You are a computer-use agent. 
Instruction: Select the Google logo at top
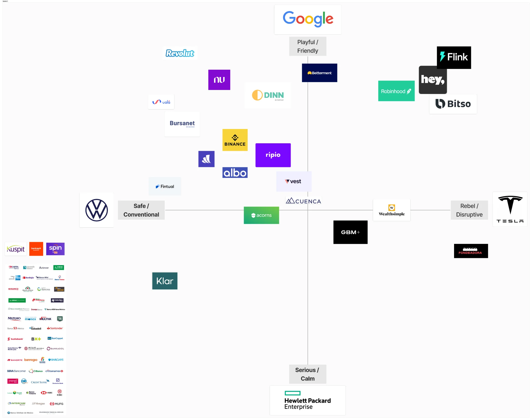coord(308,20)
